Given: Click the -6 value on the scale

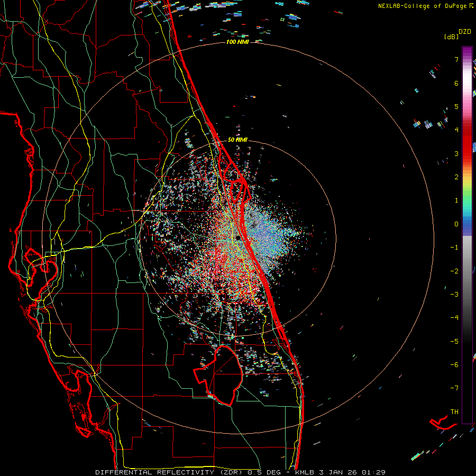Looking at the screenshot, I should coord(454,365).
